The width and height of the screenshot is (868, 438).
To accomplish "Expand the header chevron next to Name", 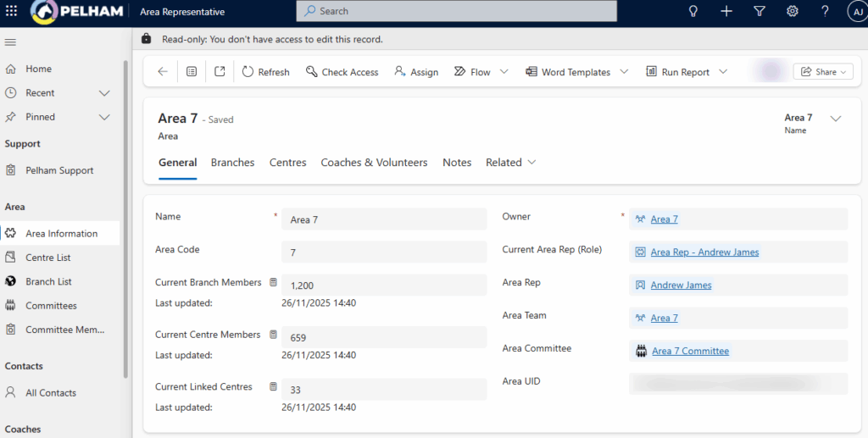I will tap(836, 119).
